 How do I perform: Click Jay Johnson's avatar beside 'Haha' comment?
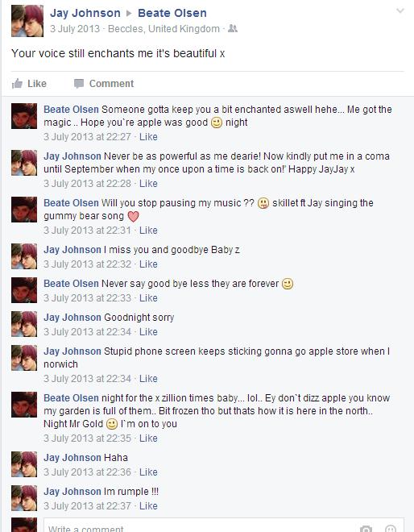(24, 464)
